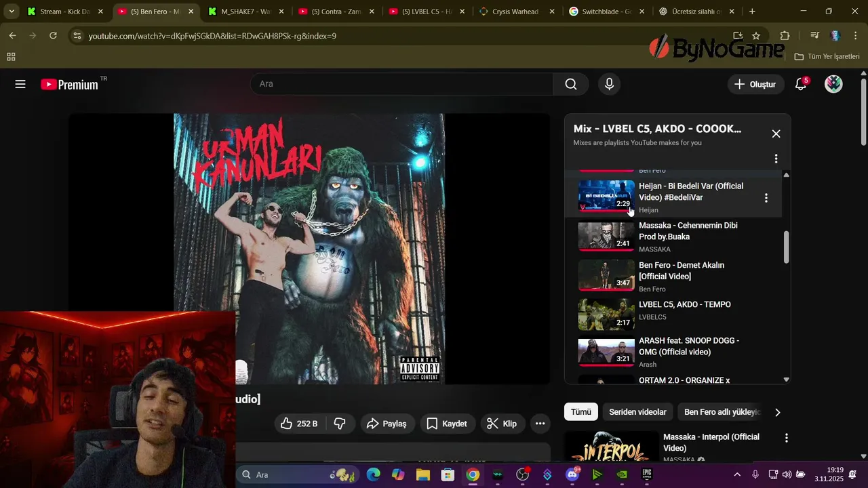This screenshot has width=868, height=488.
Task: Switch to Contra - Zam YouTube tab
Action: [337, 12]
